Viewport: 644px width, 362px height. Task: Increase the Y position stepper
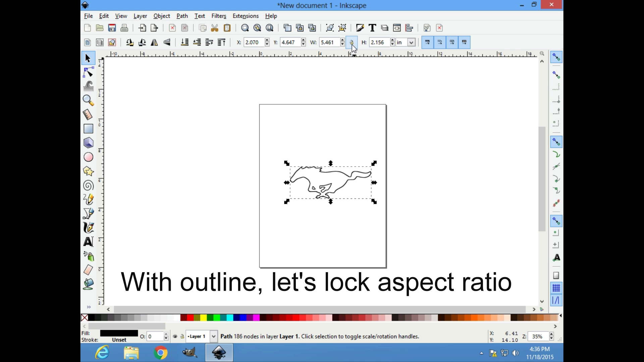[303, 40]
